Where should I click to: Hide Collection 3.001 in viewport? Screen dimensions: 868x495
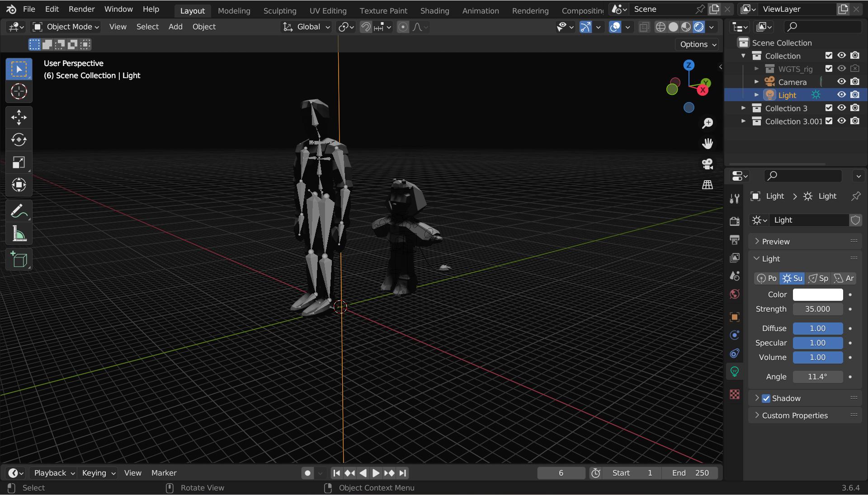(841, 121)
